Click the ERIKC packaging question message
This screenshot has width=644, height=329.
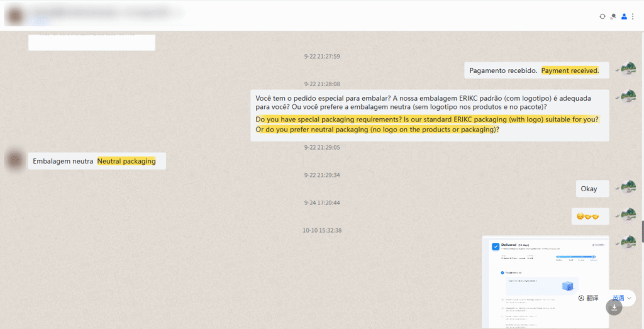tap(429, 114)
